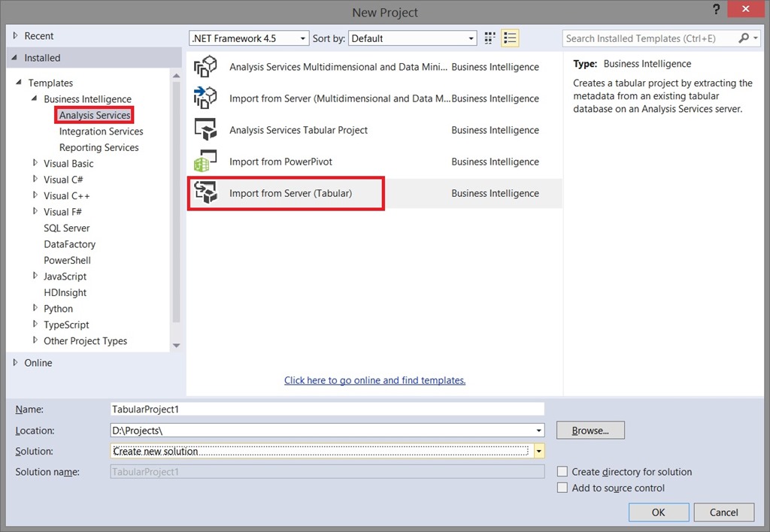The image size is (770, 532).
Task: Expand the Visual C# node
Action: coord(35,179)
